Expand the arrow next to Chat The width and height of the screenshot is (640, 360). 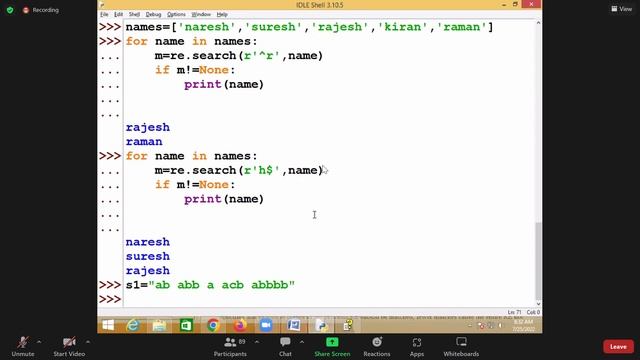tap(302, 342)
